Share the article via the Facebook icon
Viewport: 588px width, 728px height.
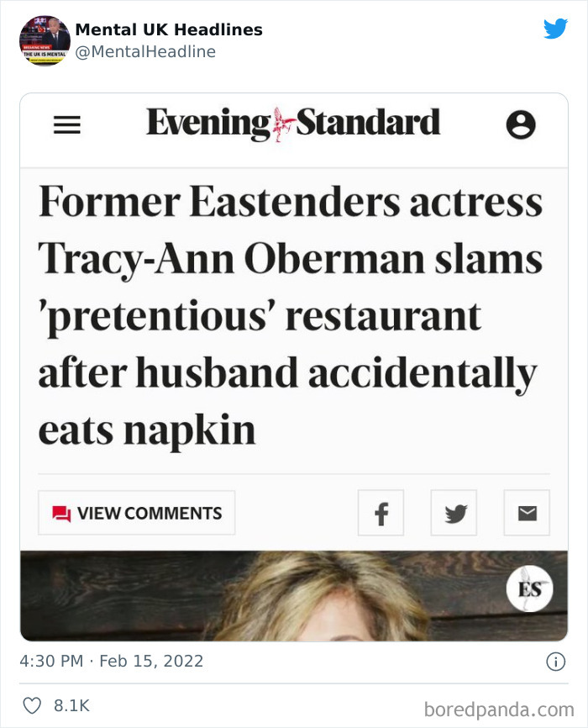381,513
